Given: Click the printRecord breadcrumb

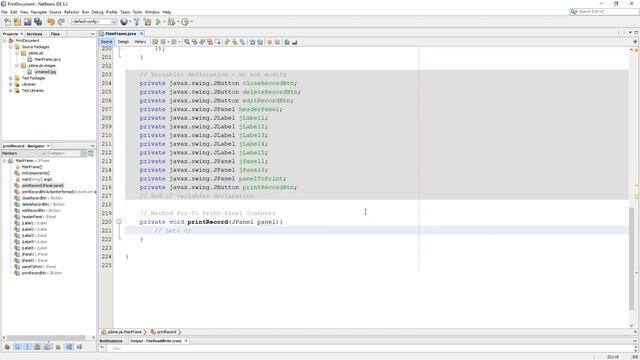Looking at the screenshot, I should pos(164,332).
